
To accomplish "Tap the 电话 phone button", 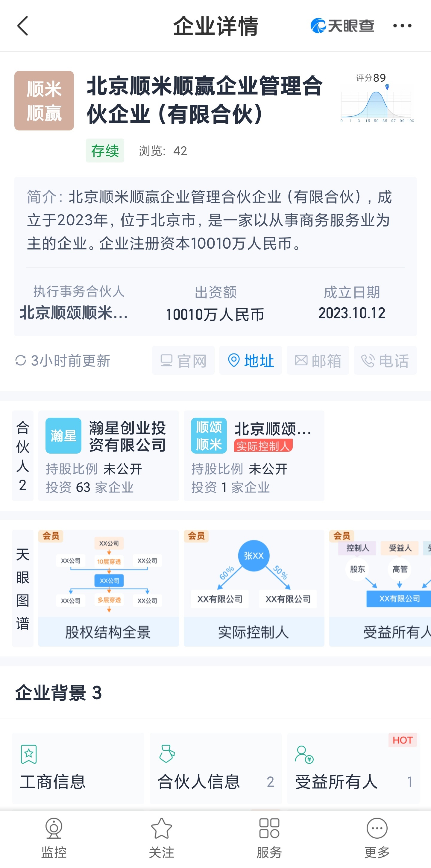I will 385,361.
